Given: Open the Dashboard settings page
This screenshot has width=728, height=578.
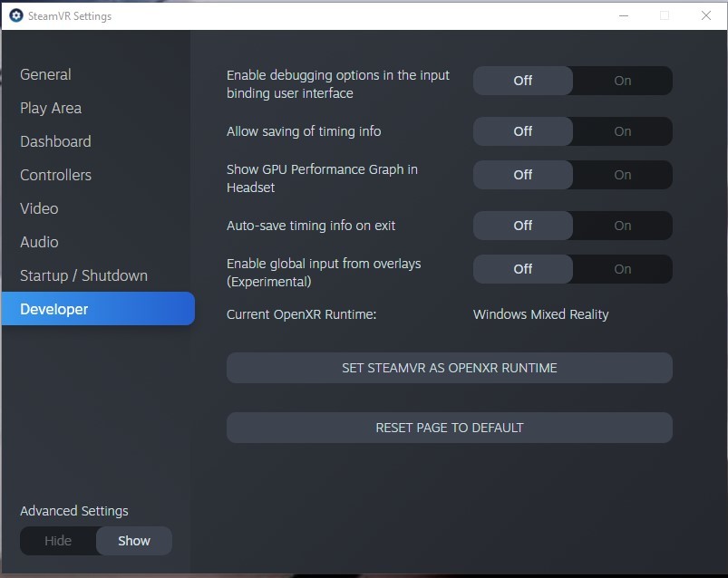Looking at the screenshot, I should (55, 141).
